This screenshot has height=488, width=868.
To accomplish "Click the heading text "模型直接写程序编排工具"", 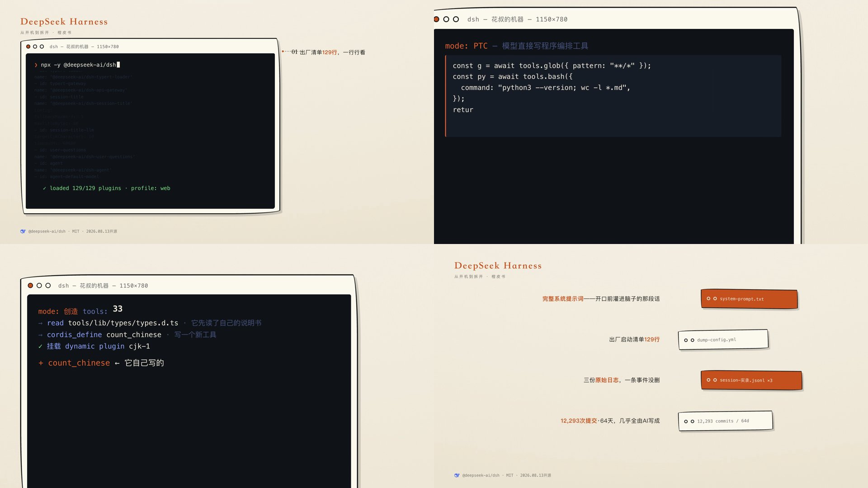I will point(545,46).
